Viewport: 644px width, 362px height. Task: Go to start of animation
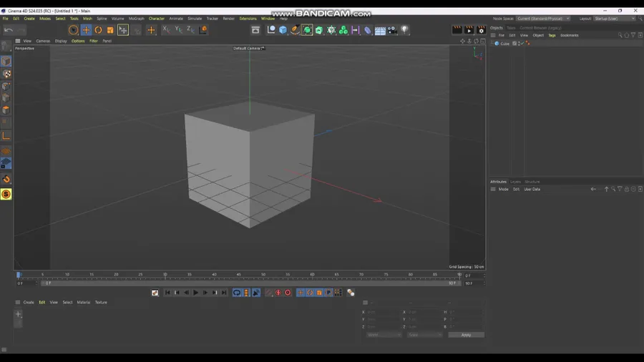pyautogui.click(x=167, y=293)
